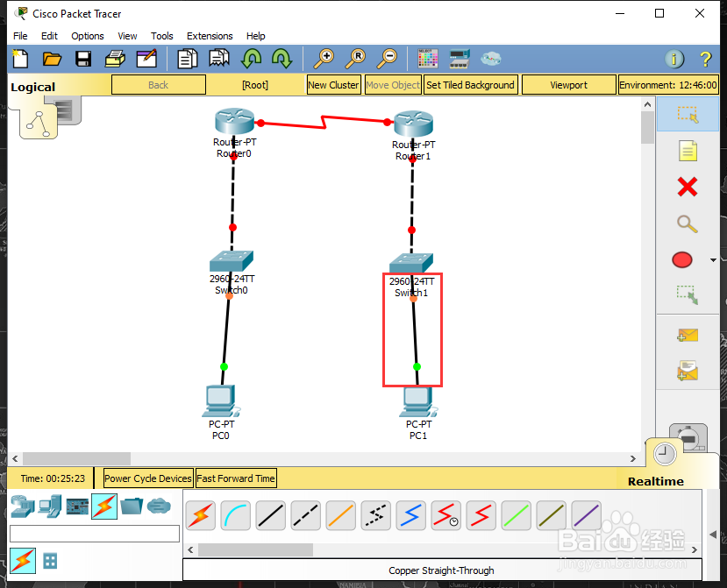The image size is (727, 588).
Task: Choose the Select tool in right panel
Action: [x=688, y=114]
